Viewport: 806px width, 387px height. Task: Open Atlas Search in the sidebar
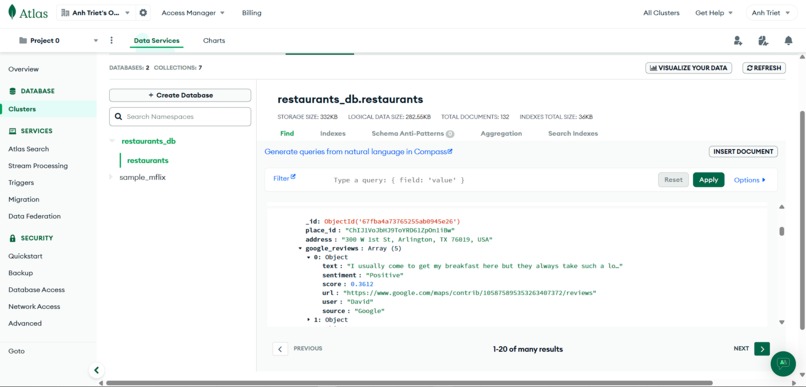29,149
